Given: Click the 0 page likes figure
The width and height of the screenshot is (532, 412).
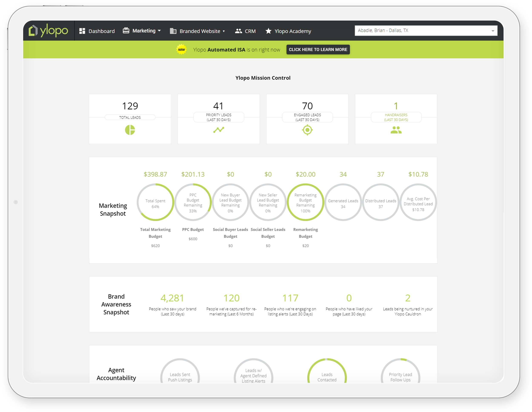Looking at the screenshot, I should [x=349, y=298].
